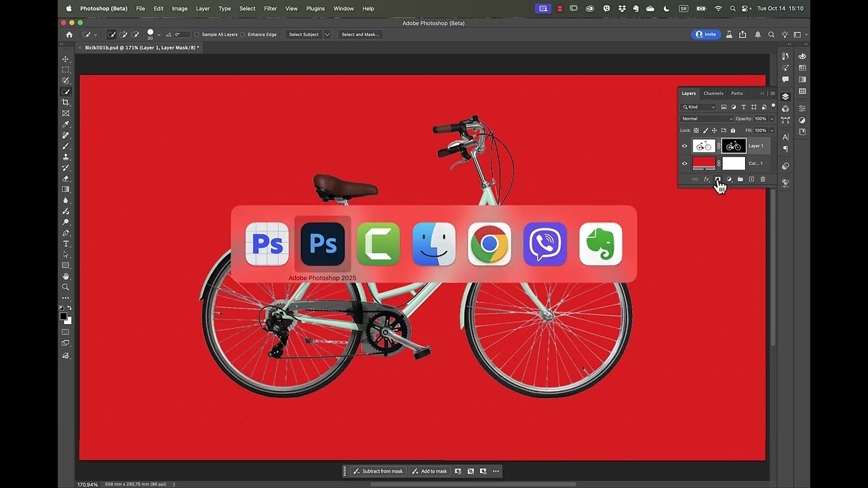This screenshot has height=488, width=868.
Task: Delete layer using trash icon
Action: click(x=763, y=180)
